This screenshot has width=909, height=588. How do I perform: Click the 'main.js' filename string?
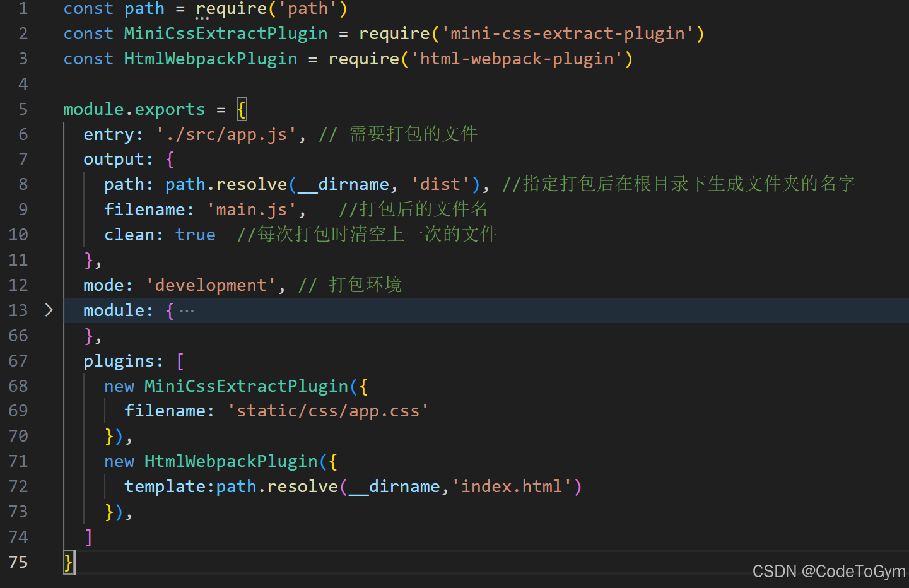(252, 209)
